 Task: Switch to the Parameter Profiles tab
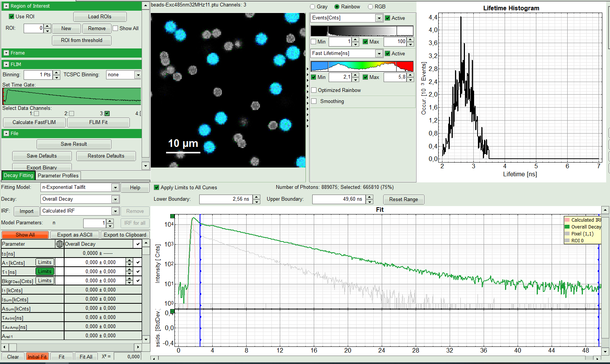58,176
